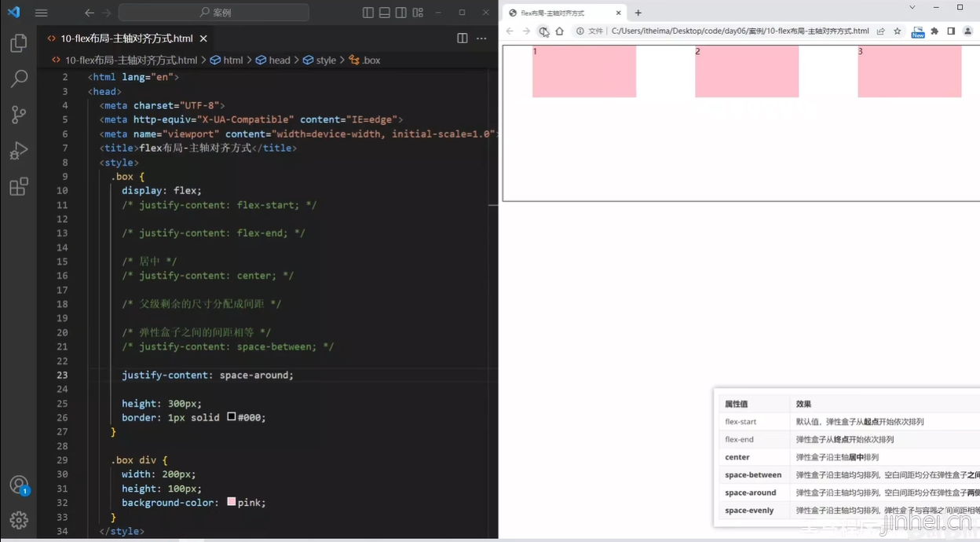This screenshot has height=542, width=980.
Task: Open the Extensions view
Action: (19, 187)
